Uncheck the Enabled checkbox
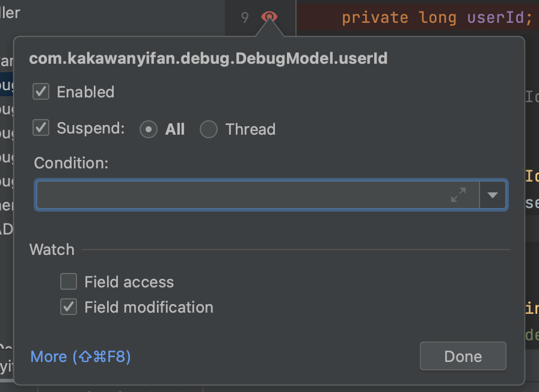The height and width of the screenshot is (392, 539). click(x=41, y=92)
